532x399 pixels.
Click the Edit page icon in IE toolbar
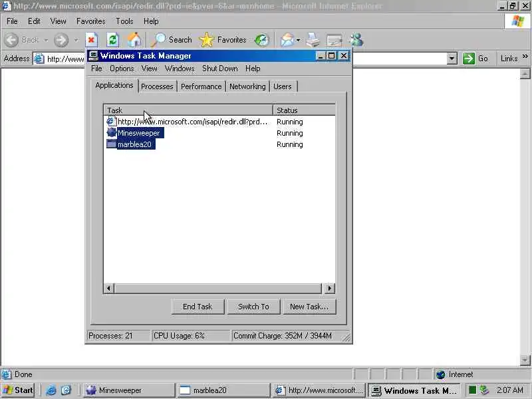pyautogui.click(x=334, y=41)
